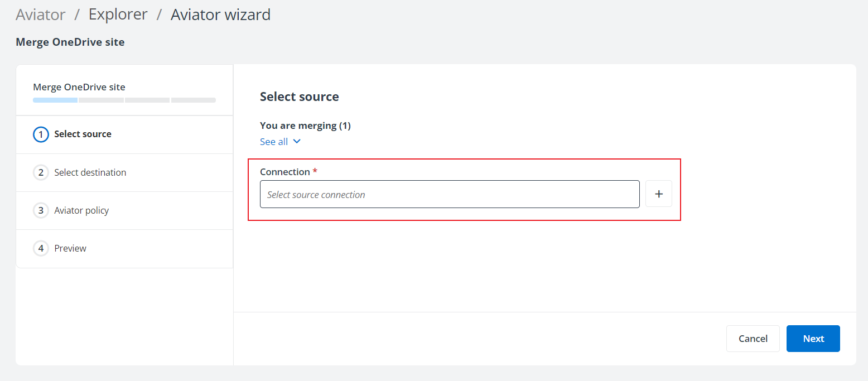
Task: Jump to the Preview step
Action: tap(70, 248)
